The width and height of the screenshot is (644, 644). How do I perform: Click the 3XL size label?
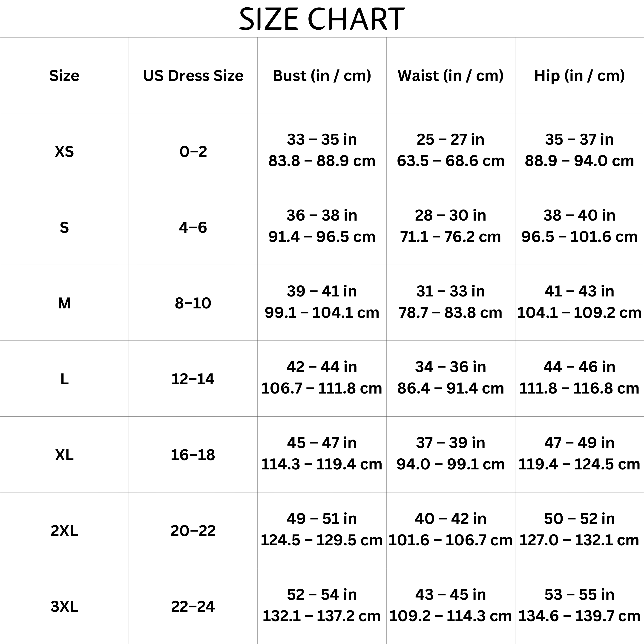[x=64, y=606]
